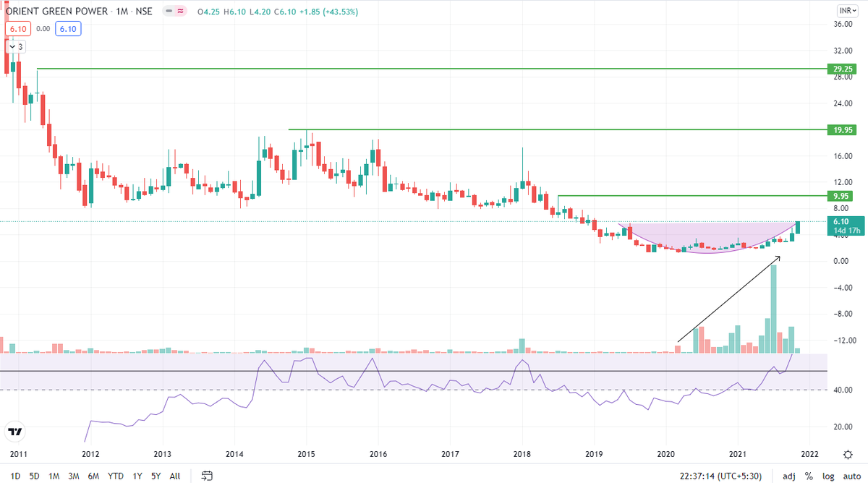This screenshot has width=868, height=488.
Task: Select the 1M range tab
Action: click(x=54, y=476)
